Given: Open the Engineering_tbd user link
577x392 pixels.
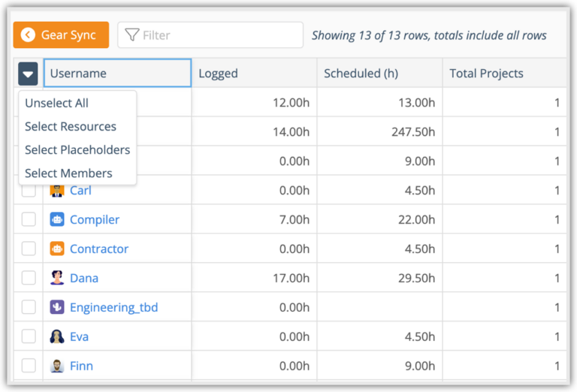Looking at the screenshot, I should (113, 308).
